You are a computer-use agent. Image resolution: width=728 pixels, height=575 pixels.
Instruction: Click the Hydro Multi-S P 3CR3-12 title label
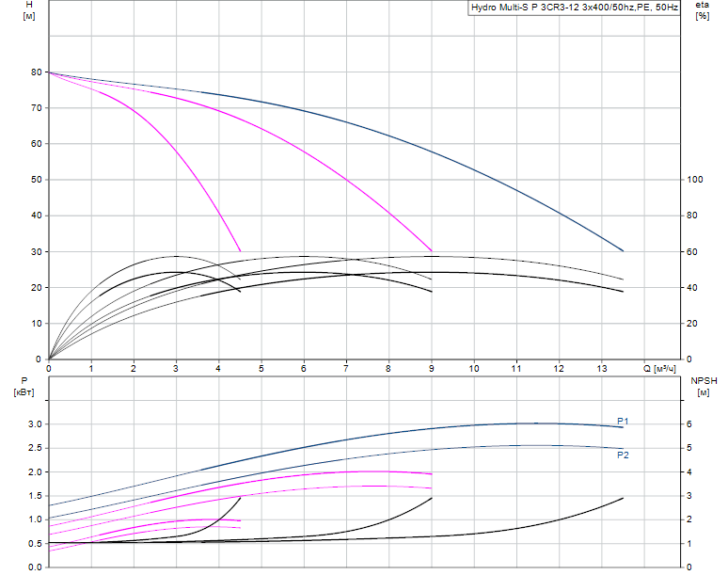(x=575, y=8)
